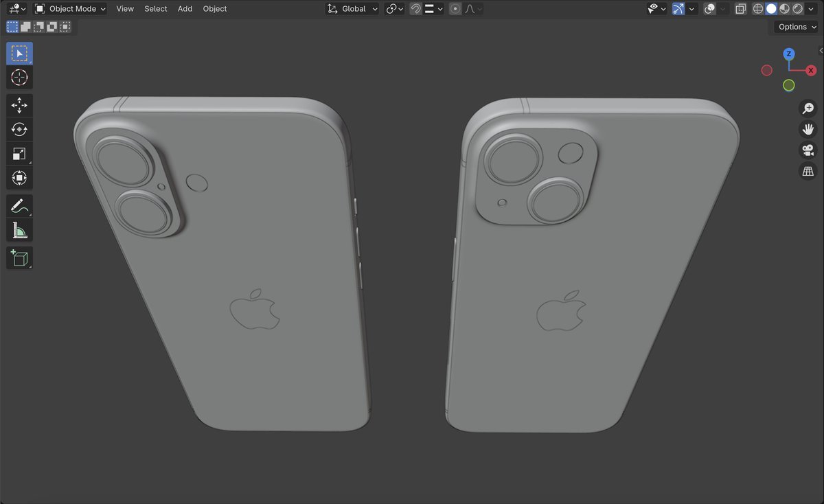Open the gizmo options dropdown arrow
The height and width of the screenshot is (504, 824).
[x=692, y=9]
